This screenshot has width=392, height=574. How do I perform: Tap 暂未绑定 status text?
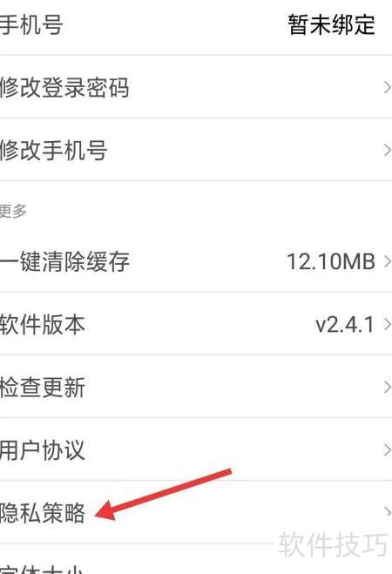(x=332, y=25)
